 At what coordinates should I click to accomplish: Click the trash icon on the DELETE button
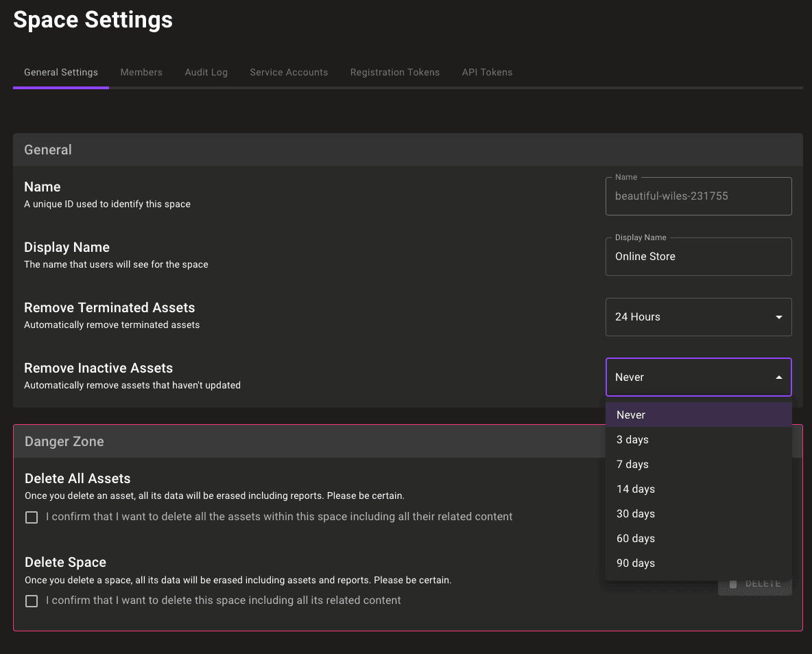733,584
